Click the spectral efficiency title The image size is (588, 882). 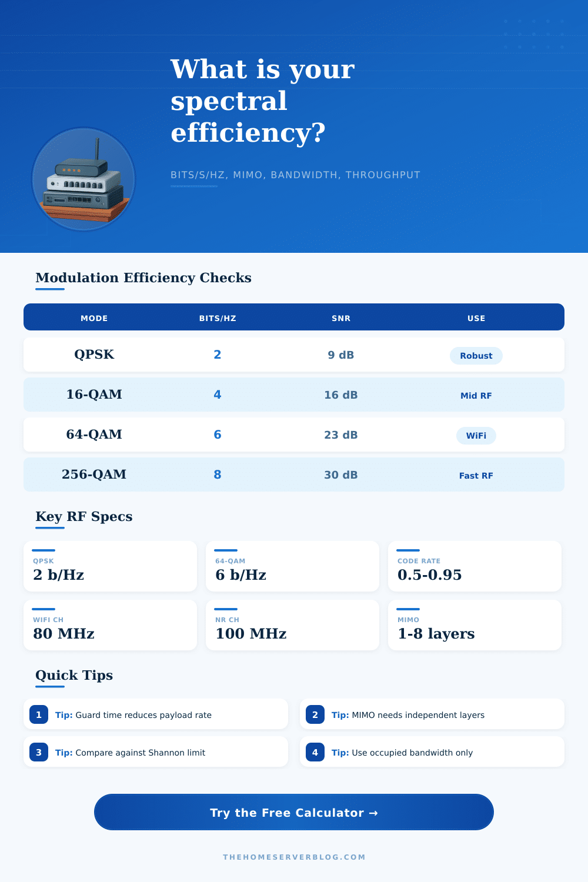[263, 101]
